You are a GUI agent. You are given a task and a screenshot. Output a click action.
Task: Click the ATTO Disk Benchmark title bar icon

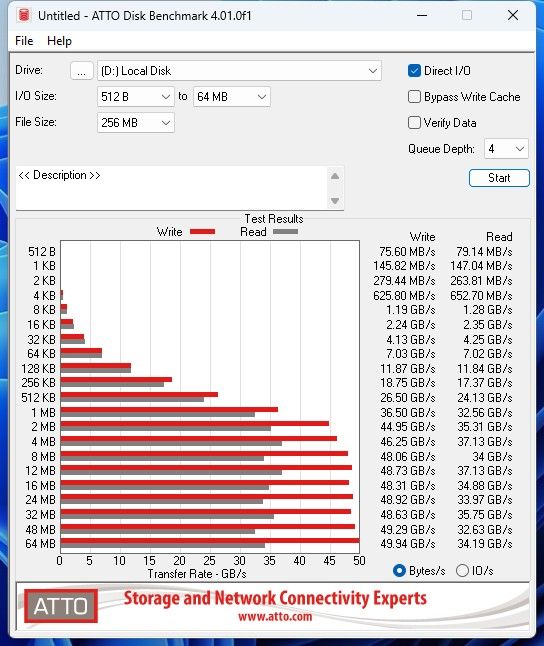click(24, 15)
